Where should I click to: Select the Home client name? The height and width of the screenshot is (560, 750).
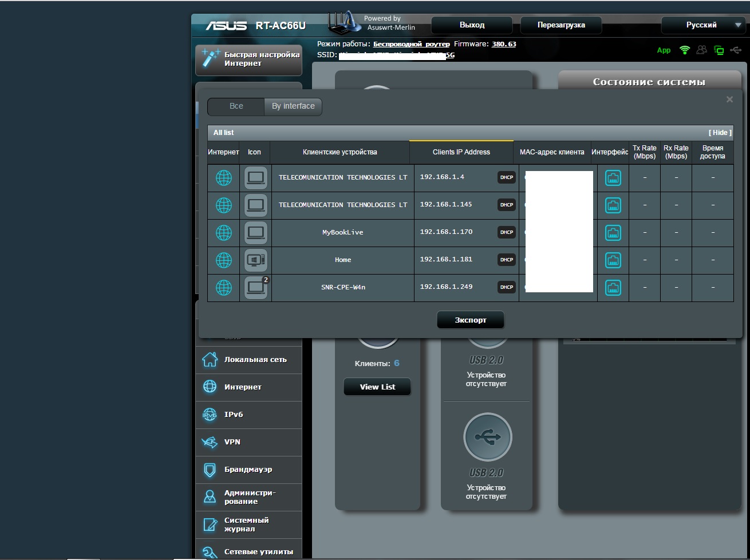(x=343, y=260)
